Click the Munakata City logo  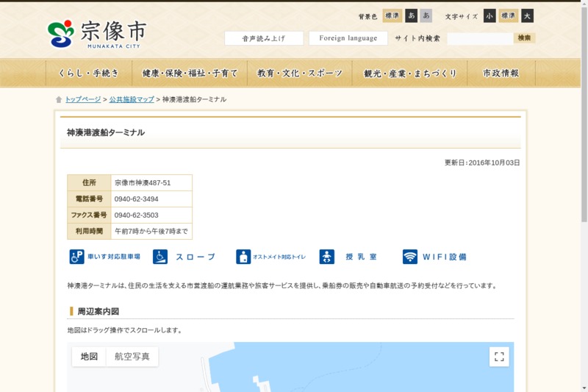(97, 33)
